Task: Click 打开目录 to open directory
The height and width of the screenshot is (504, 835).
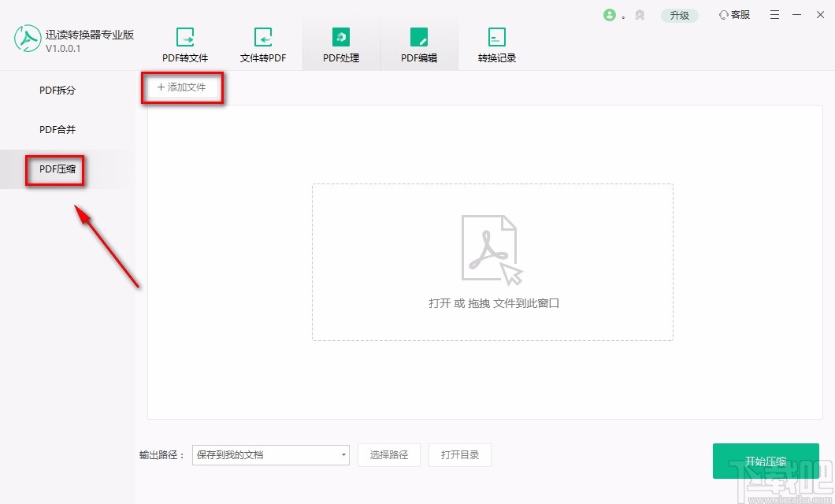Action: click(x=460, y=455)
